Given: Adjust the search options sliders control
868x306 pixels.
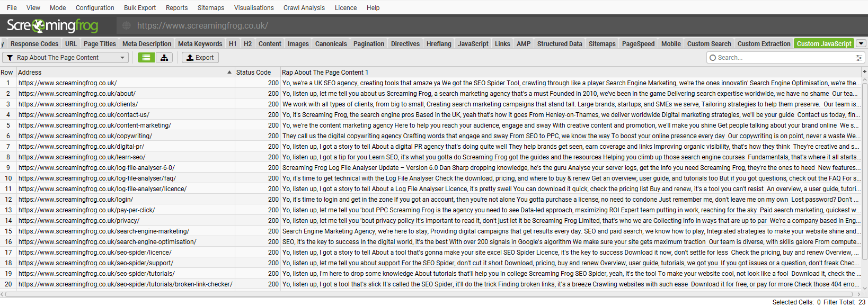Looking at the screenshot, I should coord(858,57).
